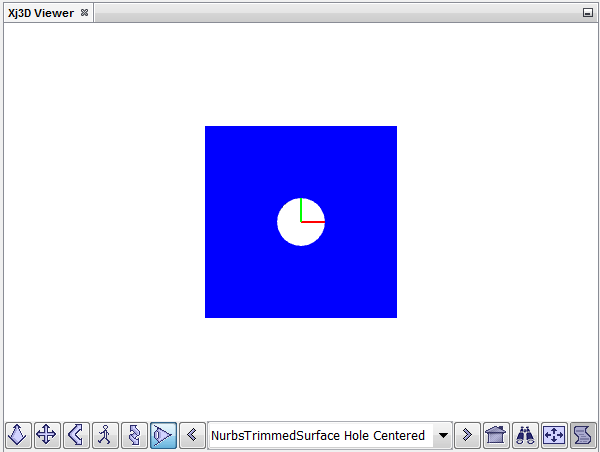Activate the binoculars Look At tool
Image resolution: width=600 pixels, height=452 pixels.
tap(525, 435)
